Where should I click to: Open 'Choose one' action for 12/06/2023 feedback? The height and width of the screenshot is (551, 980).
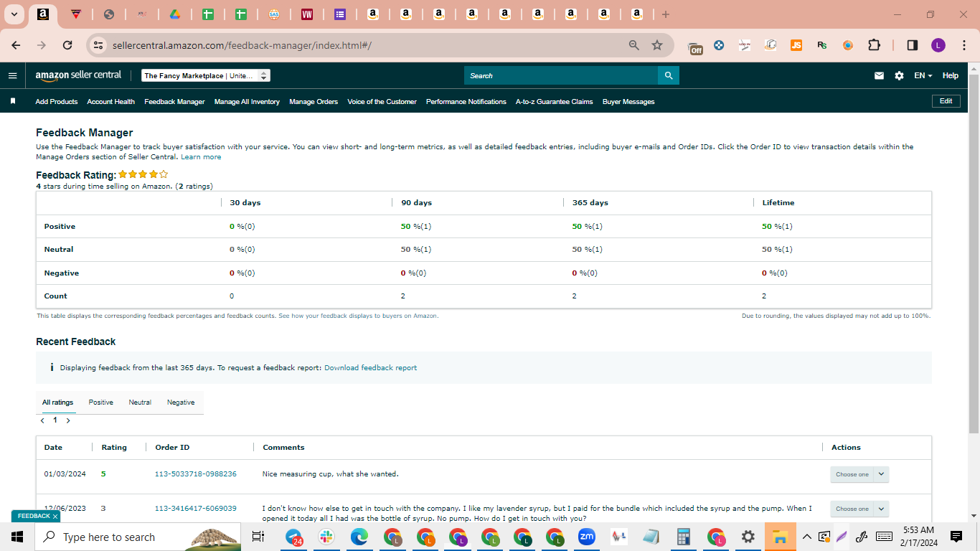859,509
